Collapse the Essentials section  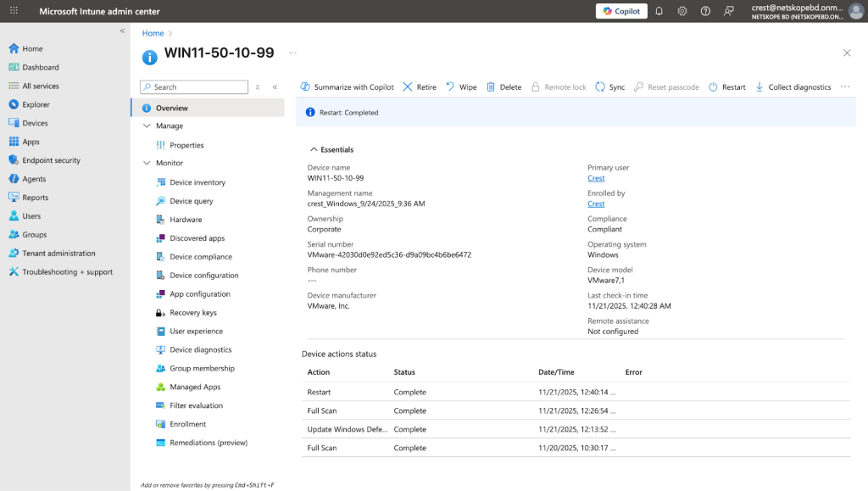[x=331, y=149]
